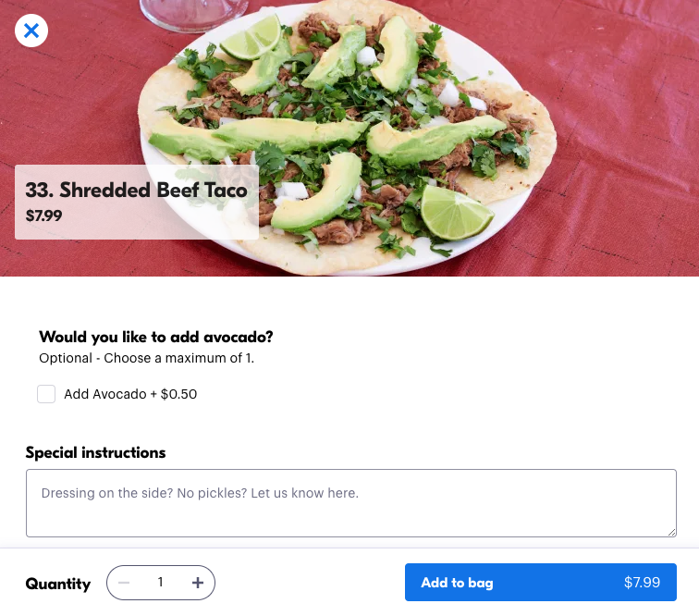
Task: Click the 'Optional - Choose a maximum of 1.' text
Action: (x=146, y=358)
